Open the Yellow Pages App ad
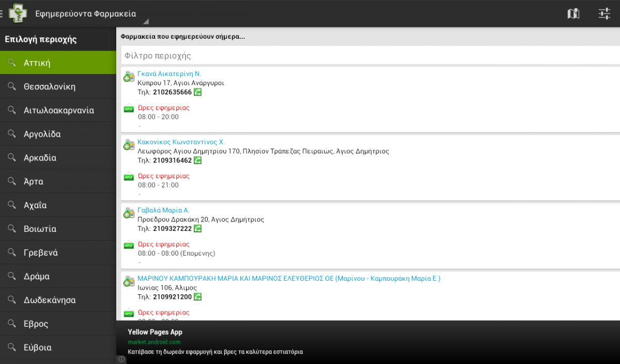 [x=368, y=342]
